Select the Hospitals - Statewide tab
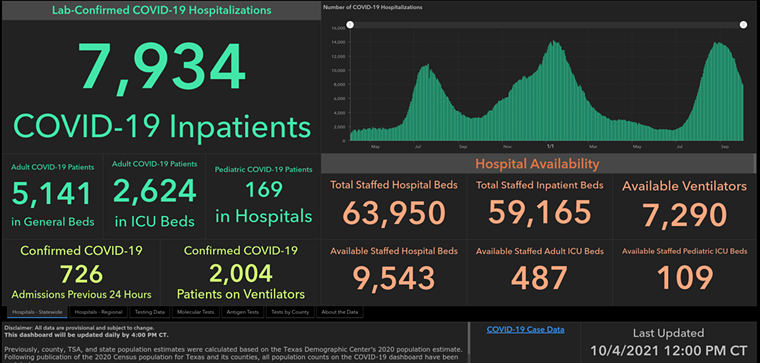The width and height of the screenshot is (760, 363). click(37, 312)
